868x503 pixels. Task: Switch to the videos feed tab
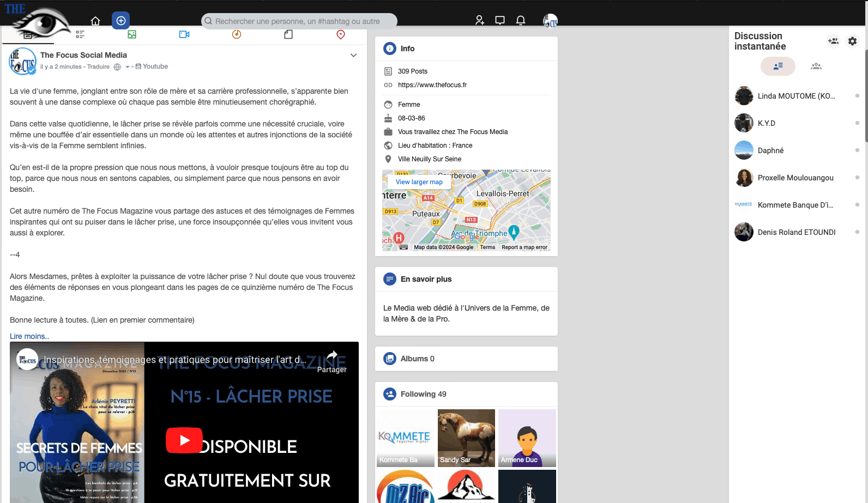[x=184, y=34]
